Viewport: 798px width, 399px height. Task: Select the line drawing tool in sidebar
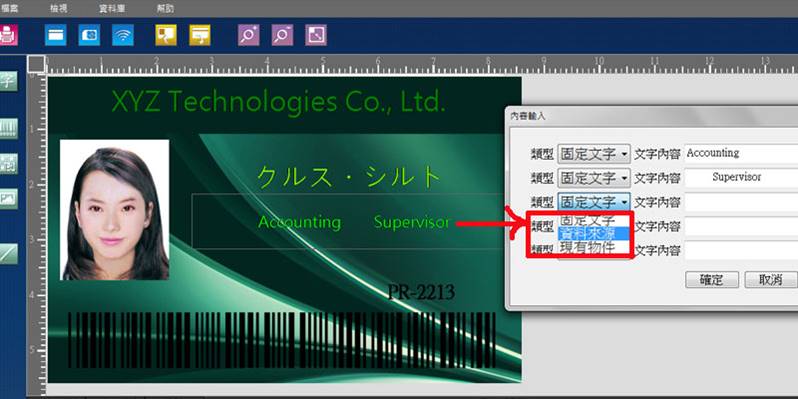(x=8, y=253)
